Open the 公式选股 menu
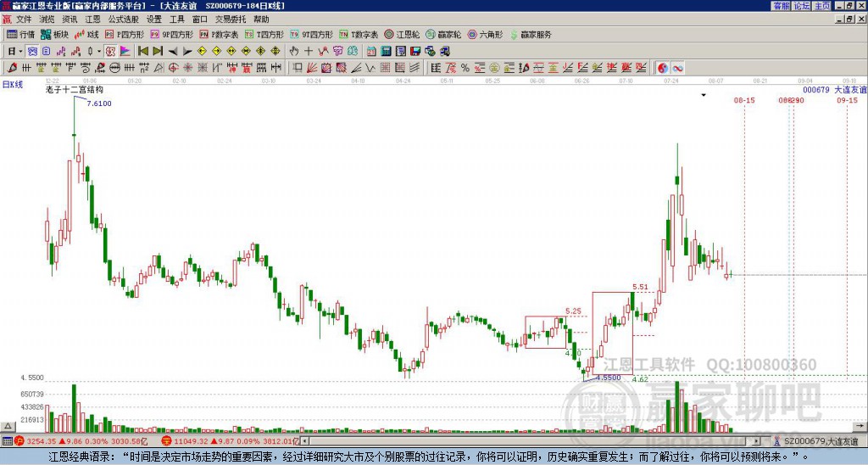 (123, 20)
